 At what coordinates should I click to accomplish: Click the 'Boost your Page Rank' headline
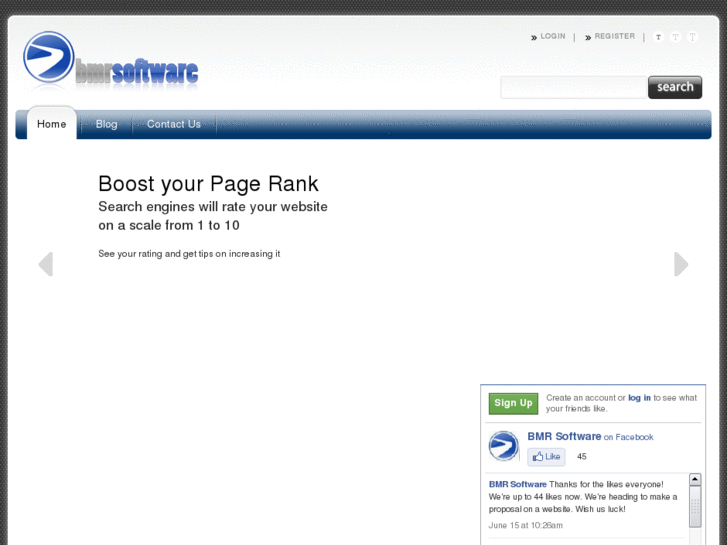[x=208, y=184]
